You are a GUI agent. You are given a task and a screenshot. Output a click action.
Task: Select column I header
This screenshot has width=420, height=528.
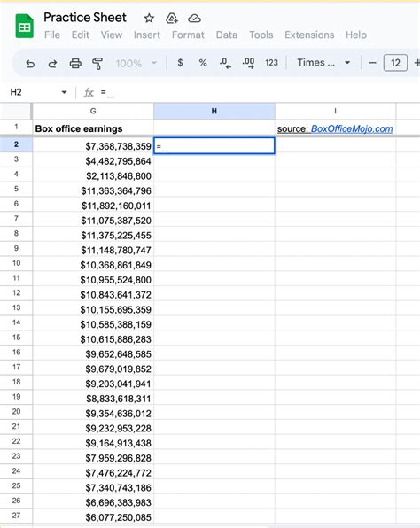(x=335, y=111)
